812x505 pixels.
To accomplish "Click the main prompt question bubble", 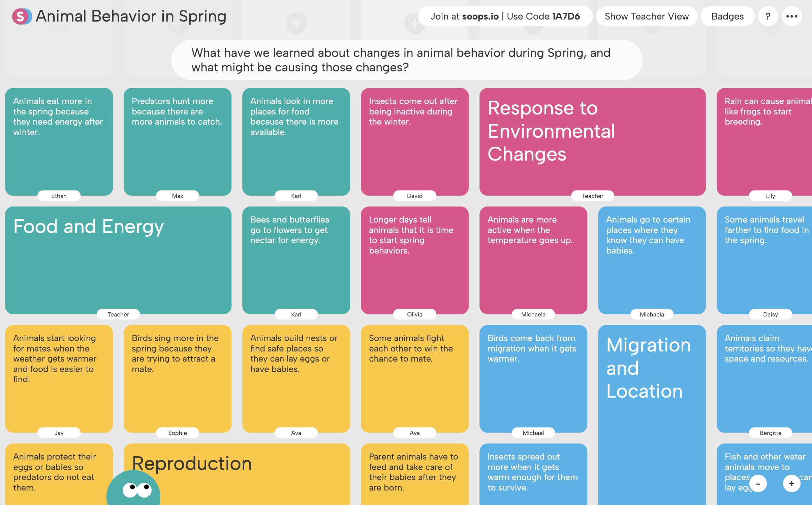I will (x=406, y=60).
